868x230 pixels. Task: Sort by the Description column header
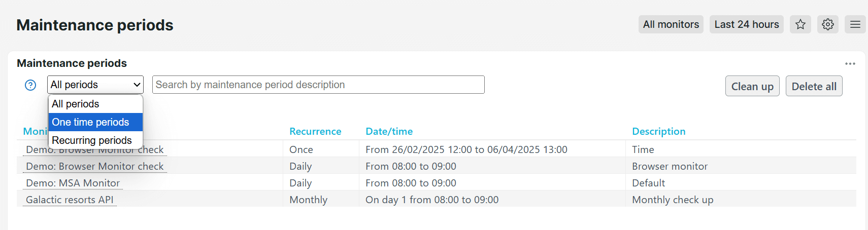click(x=659, y=131)
